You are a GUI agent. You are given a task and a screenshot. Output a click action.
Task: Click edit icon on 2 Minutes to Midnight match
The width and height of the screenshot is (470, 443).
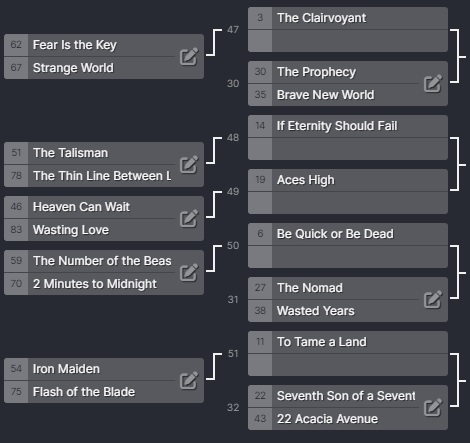pos(189,273)
